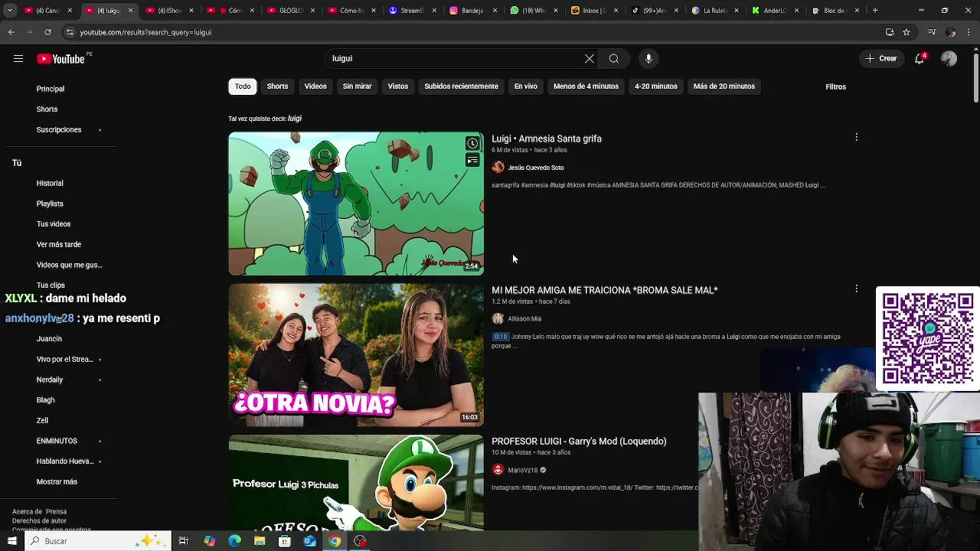
Task: Play the ¿OTRA NOVIA? video thumbnail
Action: coord(356,355)
